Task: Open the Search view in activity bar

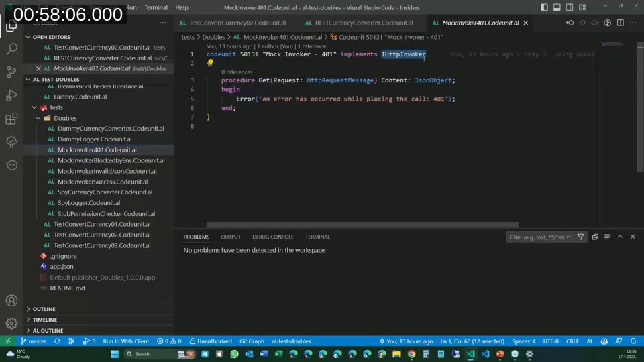Action: [11, 49]
